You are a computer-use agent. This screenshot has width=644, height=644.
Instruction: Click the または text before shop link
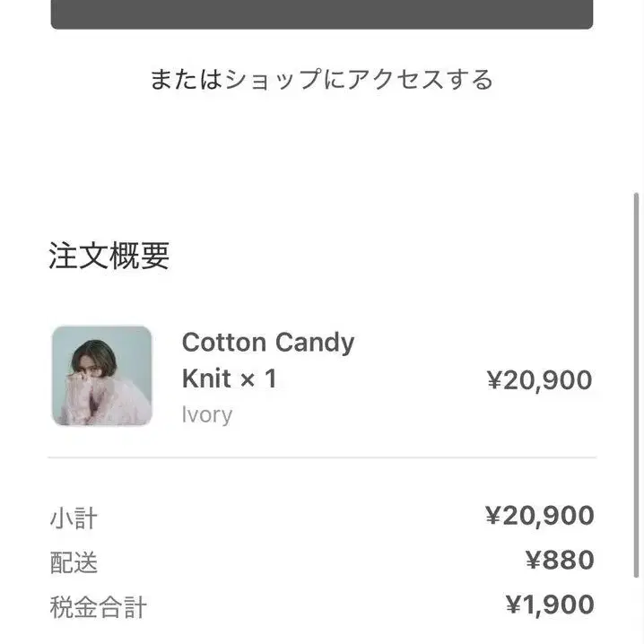(186, 80)
